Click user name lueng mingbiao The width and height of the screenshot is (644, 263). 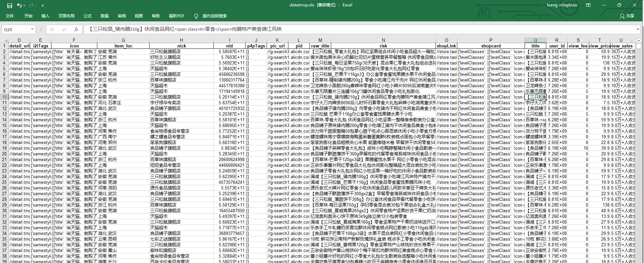point(562,5)
